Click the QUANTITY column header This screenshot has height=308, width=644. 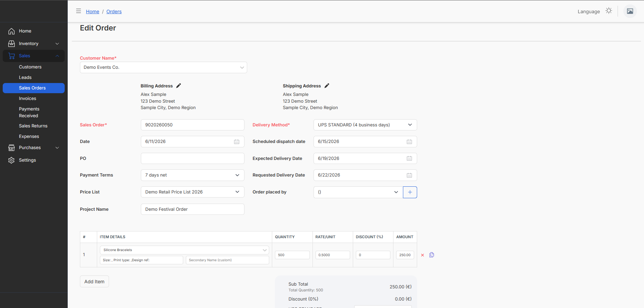pyautogui.click(x=285, y=237)
